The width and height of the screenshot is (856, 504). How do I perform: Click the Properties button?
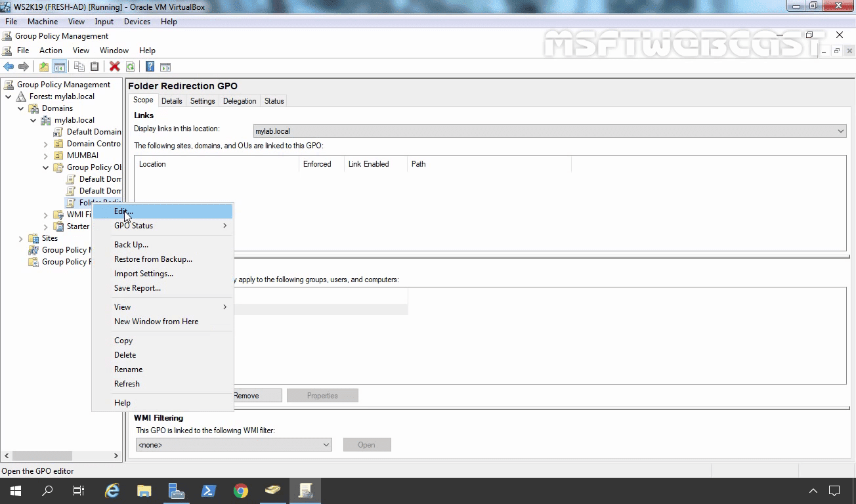(x=322, y=396)
